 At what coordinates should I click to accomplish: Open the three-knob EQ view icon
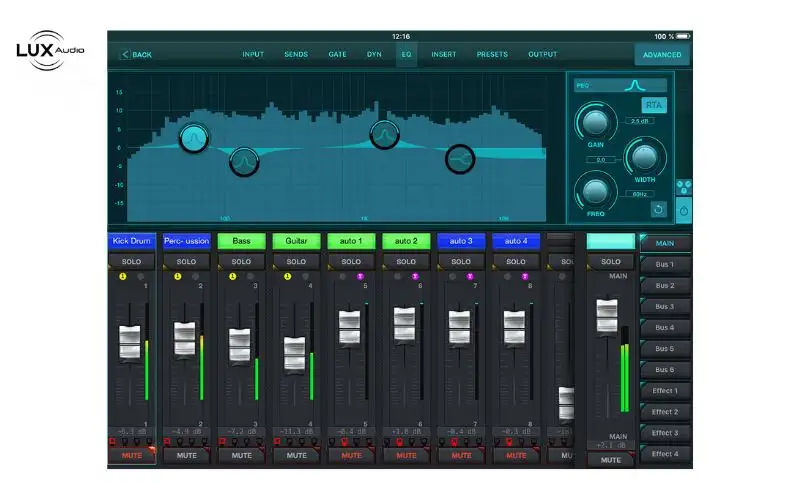683,187
